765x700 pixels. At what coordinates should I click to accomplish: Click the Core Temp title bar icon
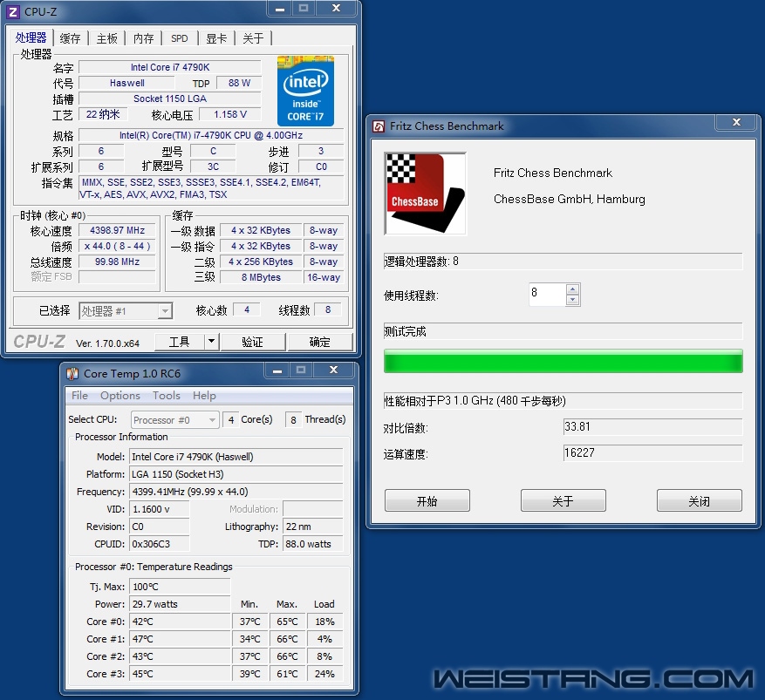tap(72, 373)
